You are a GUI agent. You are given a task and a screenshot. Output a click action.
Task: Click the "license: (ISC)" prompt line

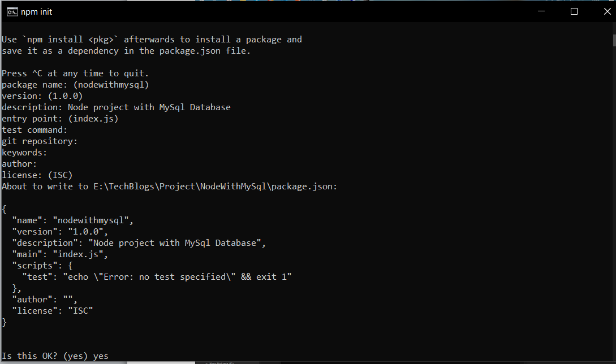point(37,175)
